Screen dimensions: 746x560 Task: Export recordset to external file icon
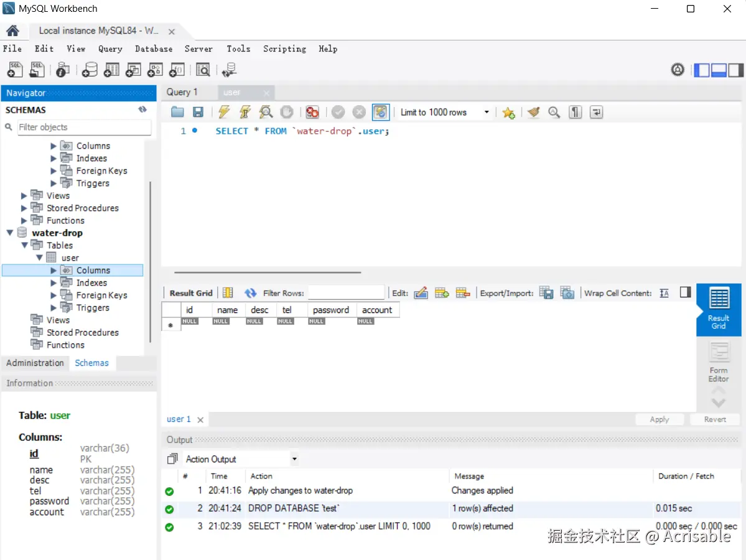tap(546, 293)
